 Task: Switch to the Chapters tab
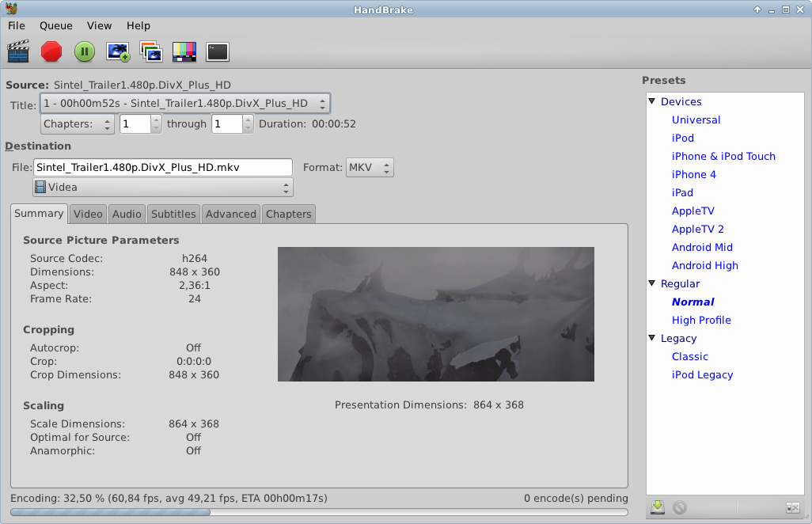tap(288, 214)
